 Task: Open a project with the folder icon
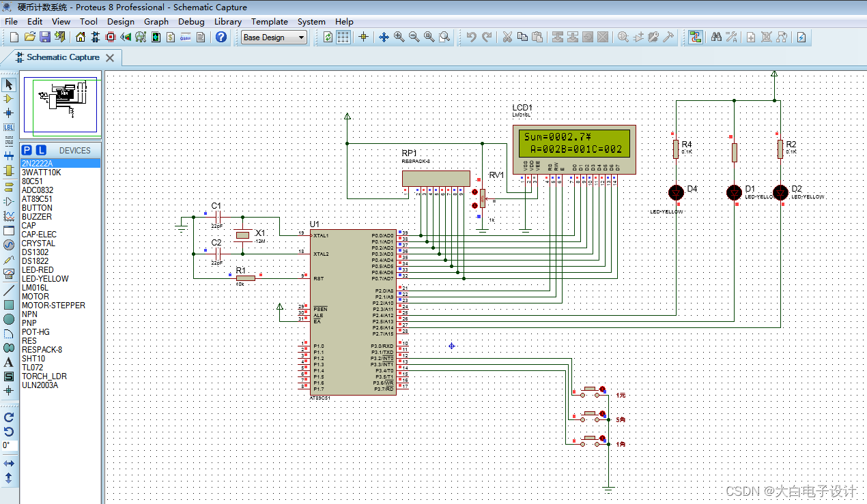[x=29, y=37]
